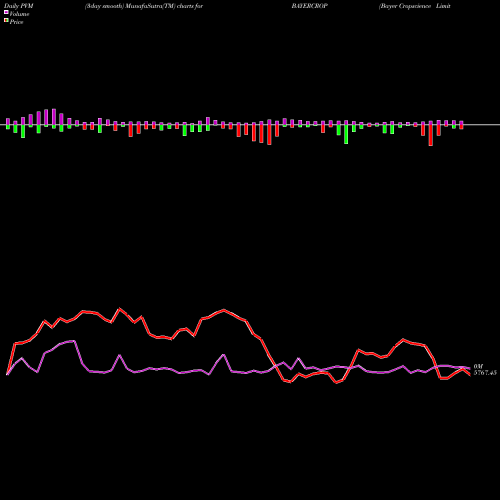Click the Volume legend color swatch

click(x=6, y=12)
